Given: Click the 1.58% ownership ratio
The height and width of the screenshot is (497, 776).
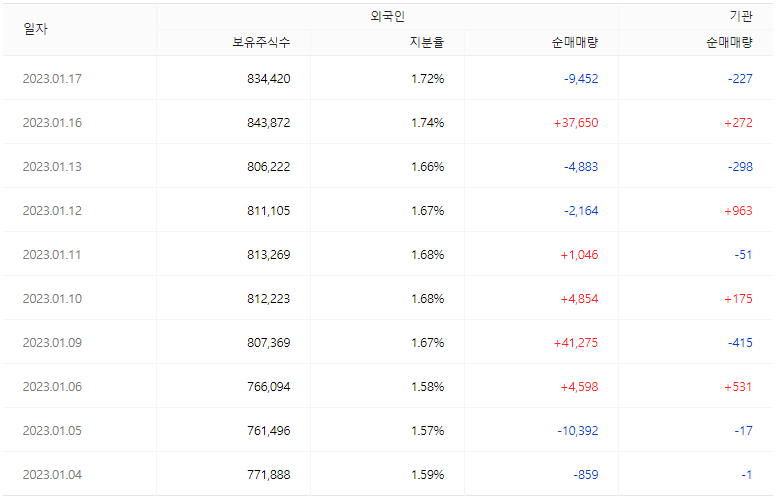Looking at the screenshot, I should tap(428, 387).
